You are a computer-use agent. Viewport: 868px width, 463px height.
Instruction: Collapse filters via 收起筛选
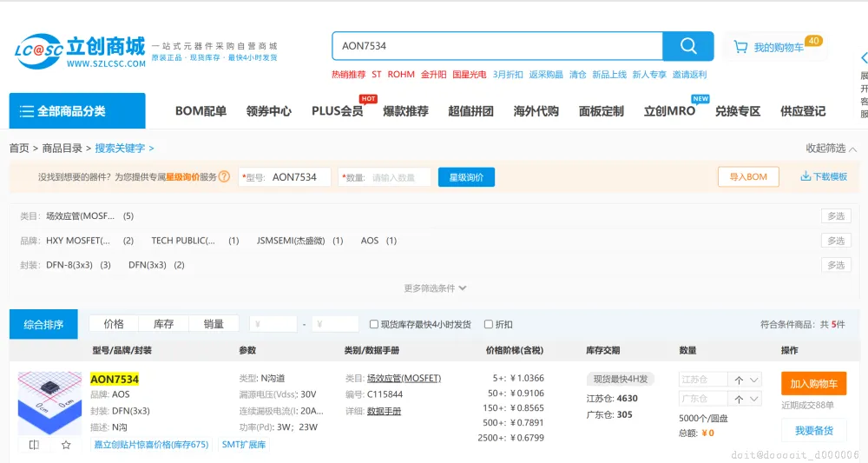click(x=831, y=149)
